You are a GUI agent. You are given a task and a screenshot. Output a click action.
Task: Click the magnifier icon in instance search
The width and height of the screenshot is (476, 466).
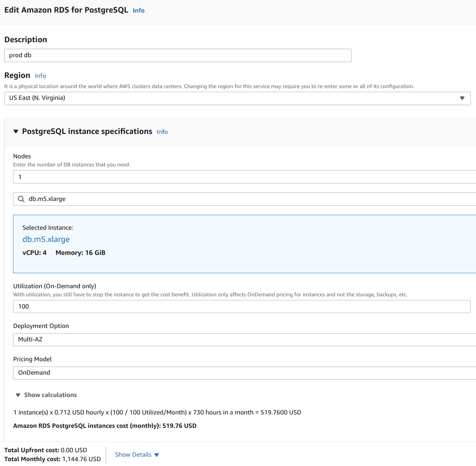[x=21, y=199]
